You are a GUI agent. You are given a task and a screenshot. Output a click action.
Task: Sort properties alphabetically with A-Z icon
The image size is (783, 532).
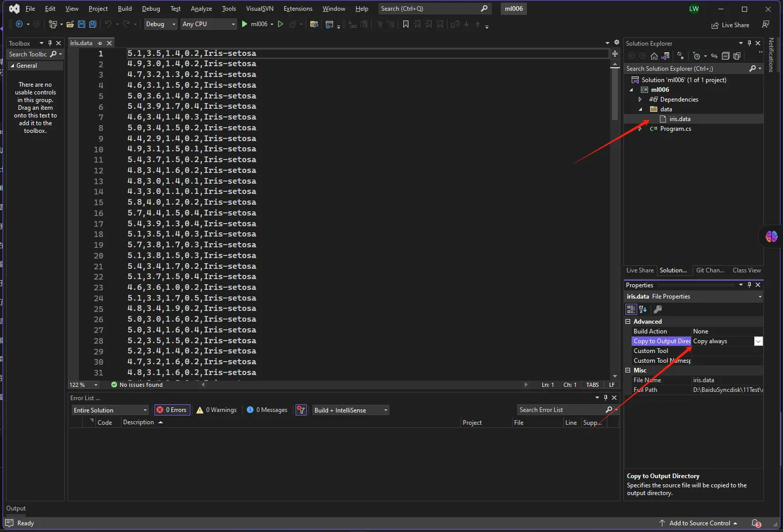tap(643, 309)
